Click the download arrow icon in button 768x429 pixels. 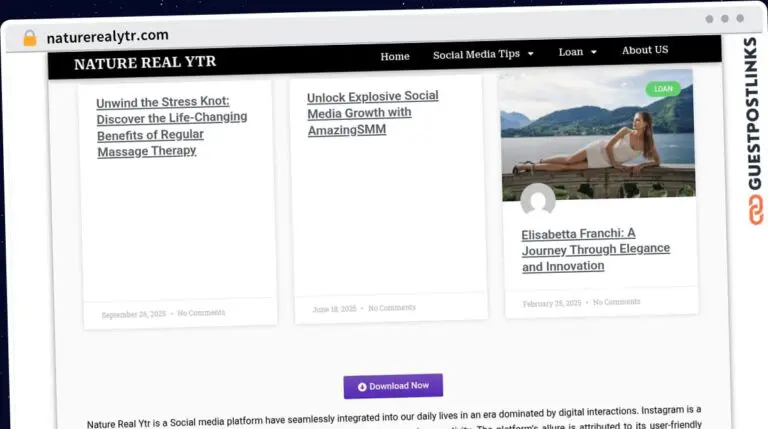[x=362, y=386]
